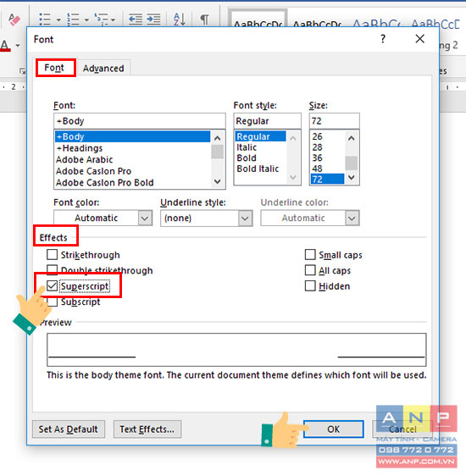Click the Decrease Indent icon

136,19
